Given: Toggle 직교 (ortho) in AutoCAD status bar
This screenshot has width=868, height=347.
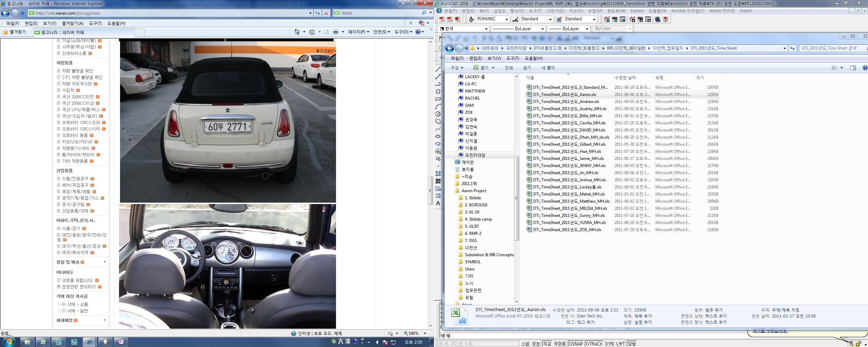Looking at the screenshot, I should click(x=547, y=344).
